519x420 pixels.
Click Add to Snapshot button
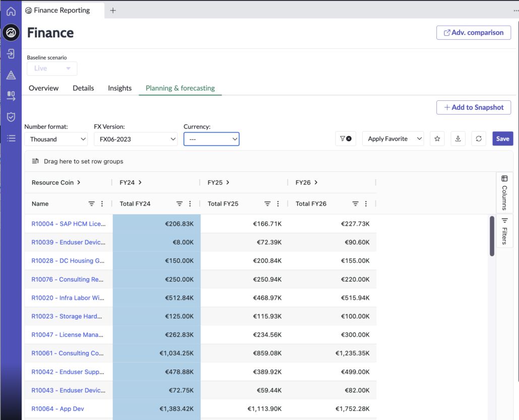[474, 107]
